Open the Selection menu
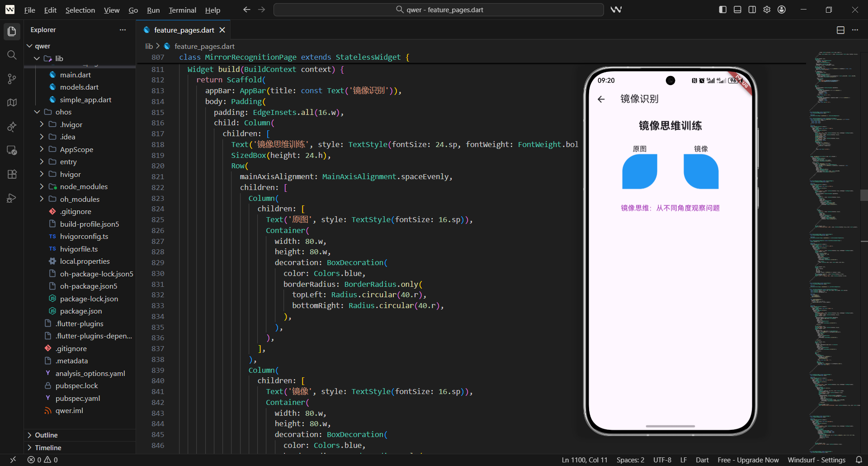The width and height of the screenshot is (868, 466). coord(80,10)
